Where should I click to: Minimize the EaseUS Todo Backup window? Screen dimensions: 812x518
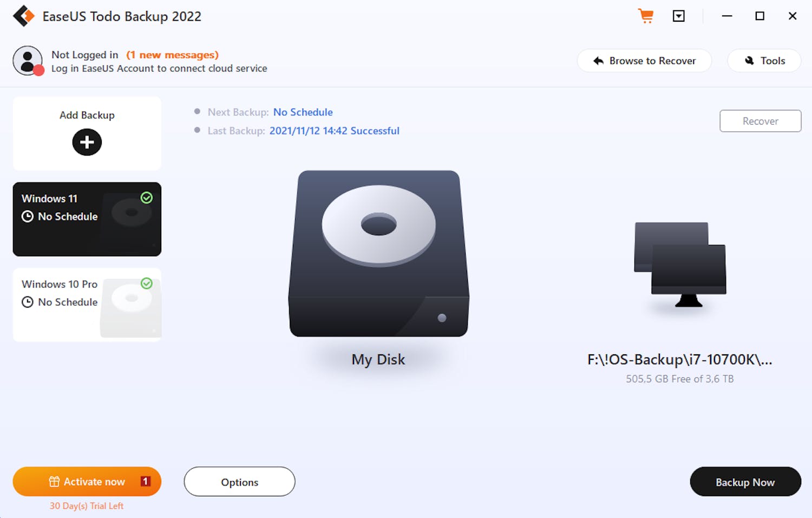click(x=727, y=16)
